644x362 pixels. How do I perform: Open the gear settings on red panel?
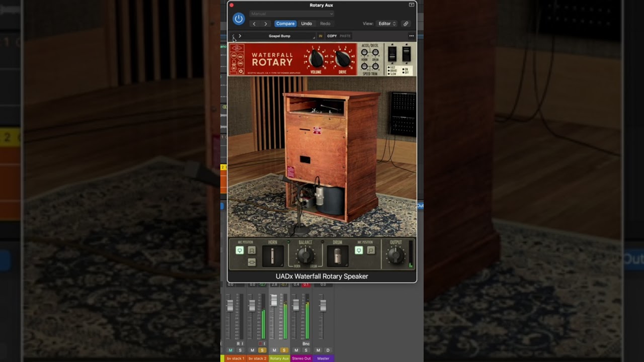pyautogui.click(x=240, y=71)
